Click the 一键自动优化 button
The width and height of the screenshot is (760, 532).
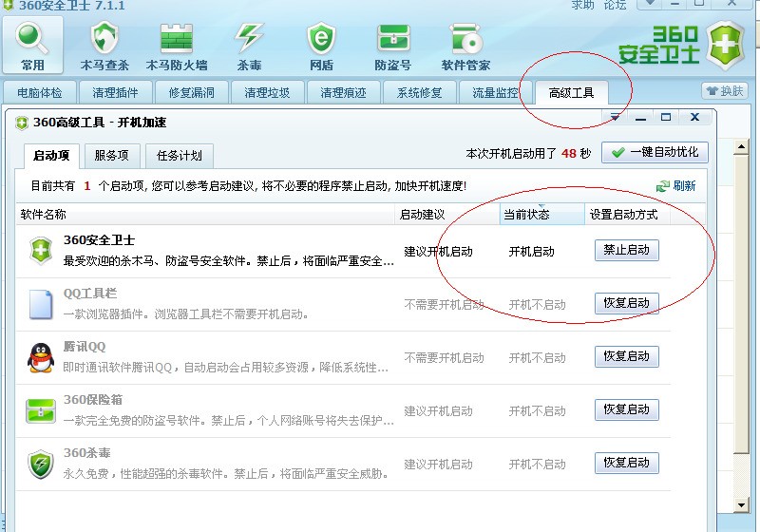(655, 153)
